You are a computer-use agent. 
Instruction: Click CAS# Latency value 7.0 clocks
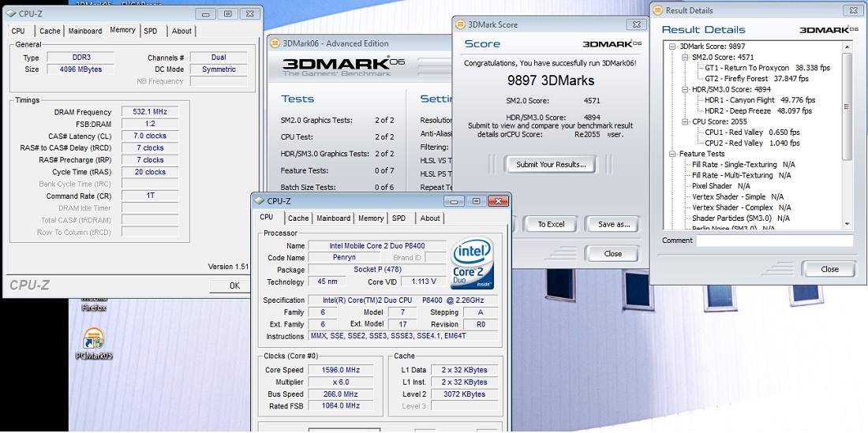click(x=149, y=136)
